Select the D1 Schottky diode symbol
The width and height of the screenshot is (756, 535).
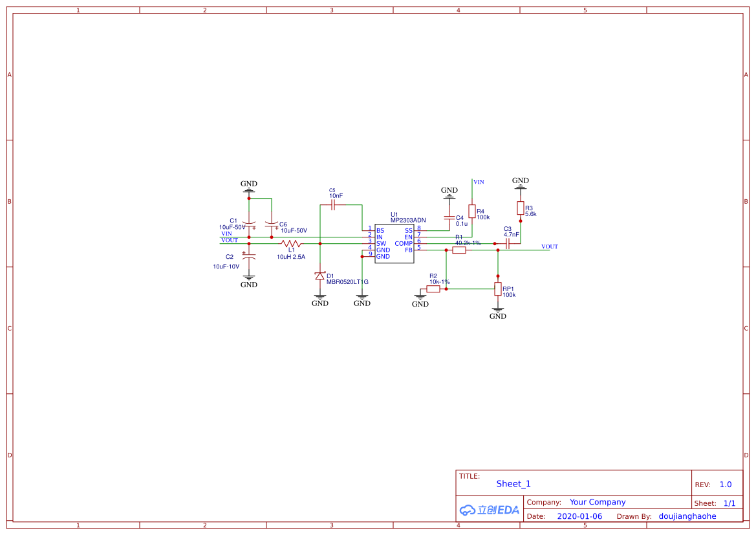pyautogui.click(x=319, y=276)
